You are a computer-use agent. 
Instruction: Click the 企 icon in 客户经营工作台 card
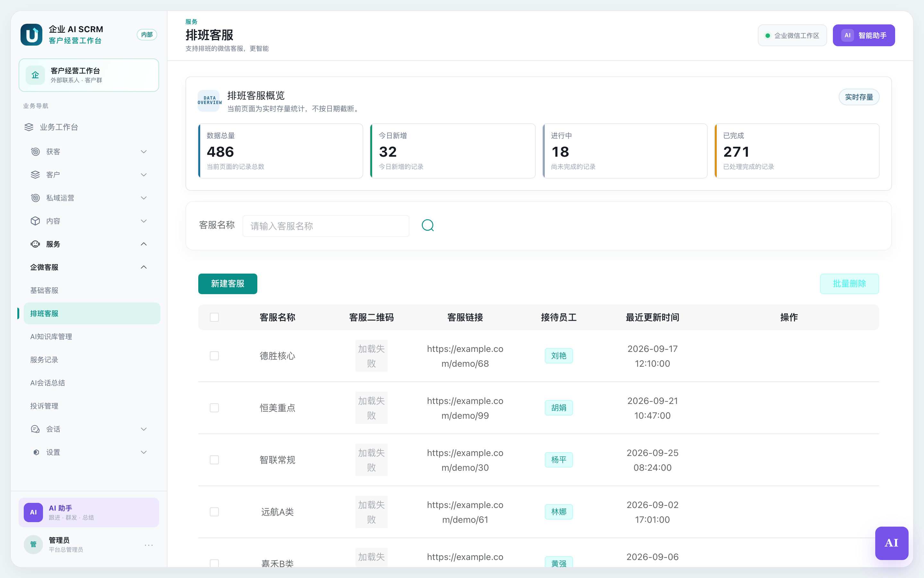(x=35, y=75)
